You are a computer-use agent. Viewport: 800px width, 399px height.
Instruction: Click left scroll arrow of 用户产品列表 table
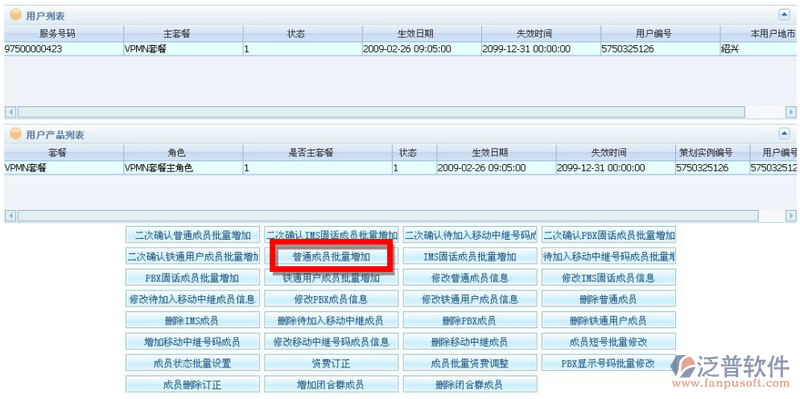pyautogui.click(x=10, y=215)
